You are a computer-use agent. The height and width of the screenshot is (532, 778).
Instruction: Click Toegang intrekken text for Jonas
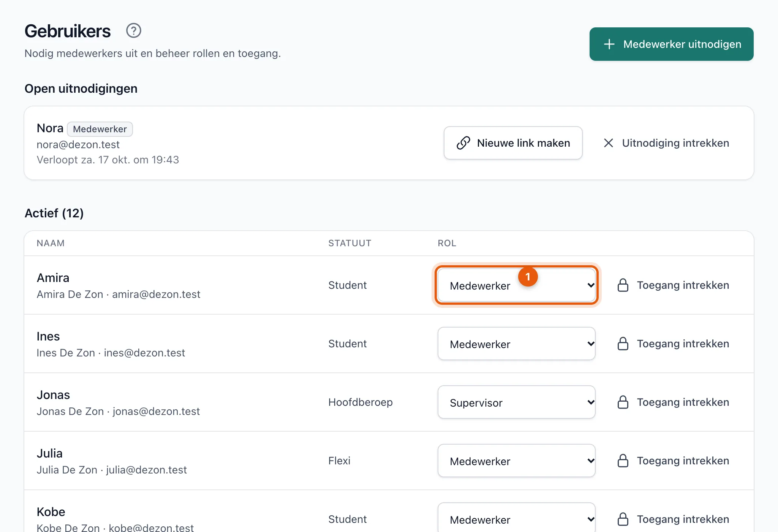click(x=683, y=402)
